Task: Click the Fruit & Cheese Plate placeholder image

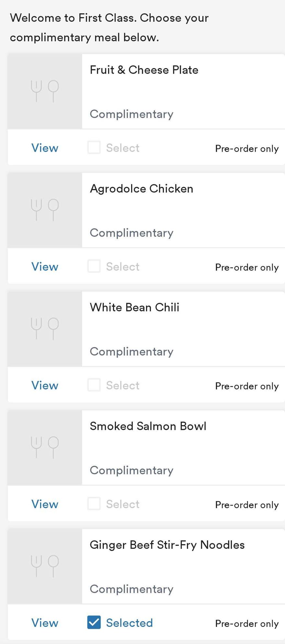Action: (45, 91)
